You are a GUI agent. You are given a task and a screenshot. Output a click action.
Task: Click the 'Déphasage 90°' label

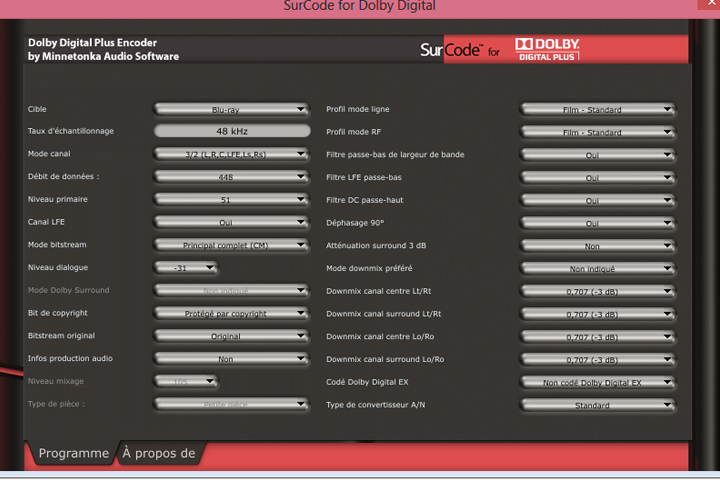coord(355,223)
